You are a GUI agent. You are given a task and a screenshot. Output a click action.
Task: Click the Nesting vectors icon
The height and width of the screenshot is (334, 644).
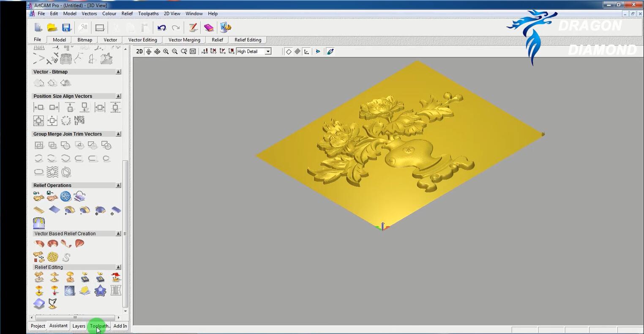79,120
